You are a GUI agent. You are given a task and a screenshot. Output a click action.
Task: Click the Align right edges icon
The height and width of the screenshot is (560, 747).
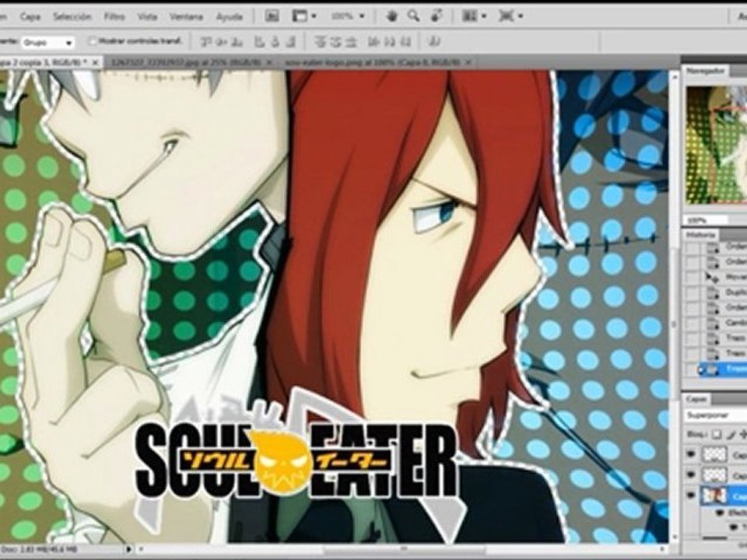point(290,42)
